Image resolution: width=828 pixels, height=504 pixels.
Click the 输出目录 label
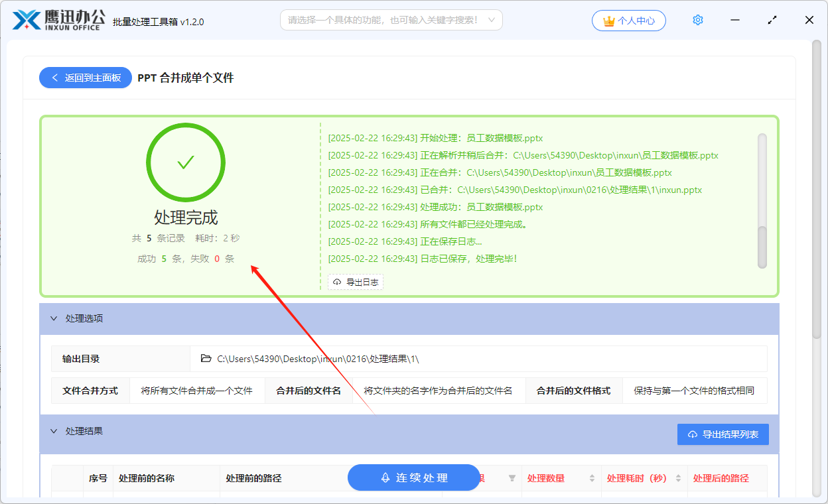pyautogui.click(x=81, y=359)
